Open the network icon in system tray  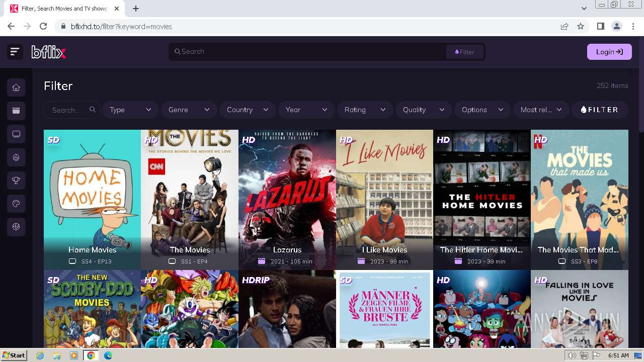click(x=584, y=355)
